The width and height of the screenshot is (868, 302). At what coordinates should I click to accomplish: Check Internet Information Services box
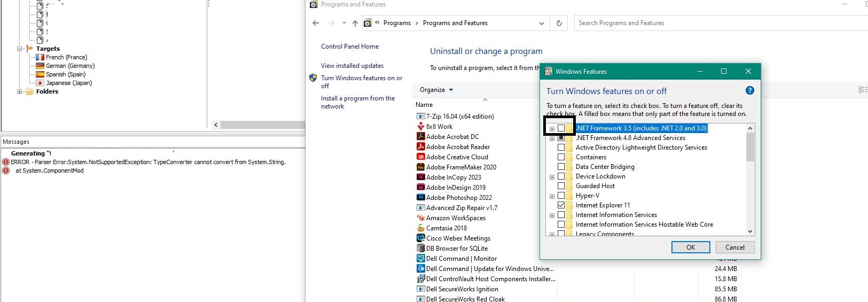tap(561, 215)
